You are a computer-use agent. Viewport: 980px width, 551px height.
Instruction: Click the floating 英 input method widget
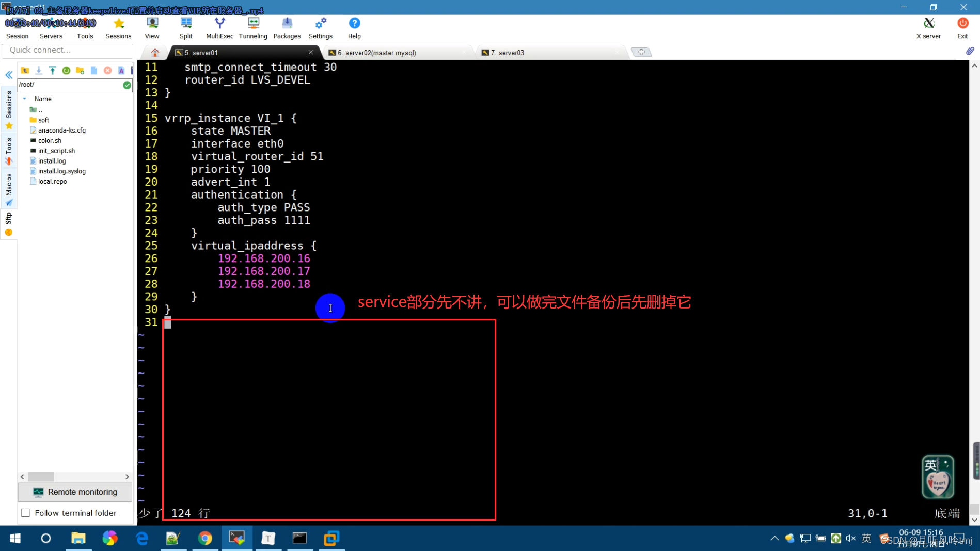point(938,476)
